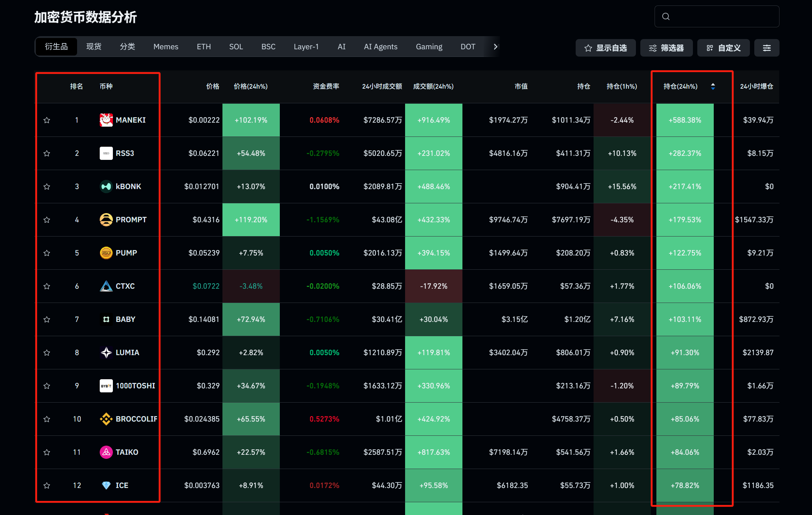The height and width of the screenshot is (515, 812).
Task: Click the 显示自选 button
Action: (x=606, y=48)
